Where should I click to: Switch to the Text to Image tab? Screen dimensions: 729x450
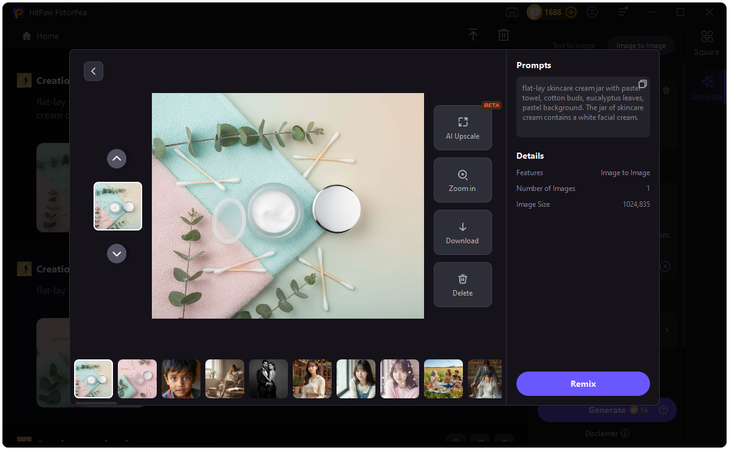click(x=573, y=46)
